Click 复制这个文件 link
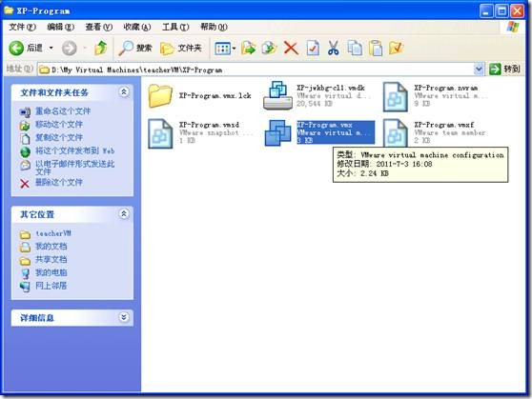532x399 pixels. pos(59,138)
